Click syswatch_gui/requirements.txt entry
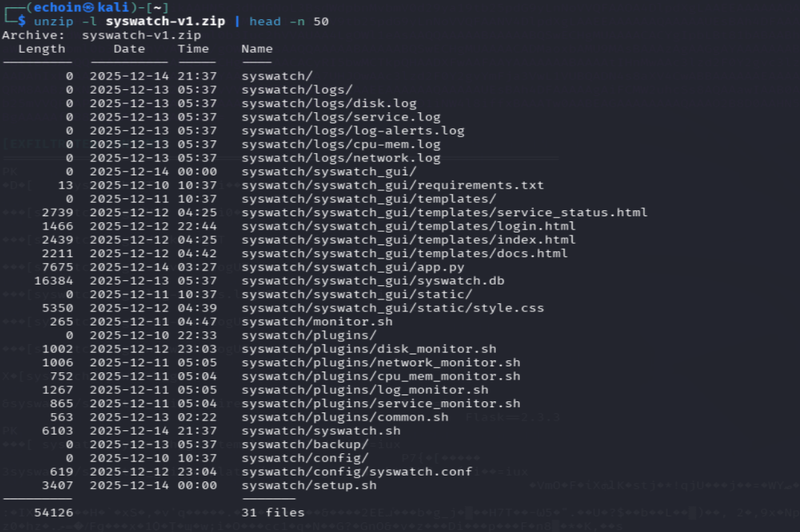 tap(393, 186)
